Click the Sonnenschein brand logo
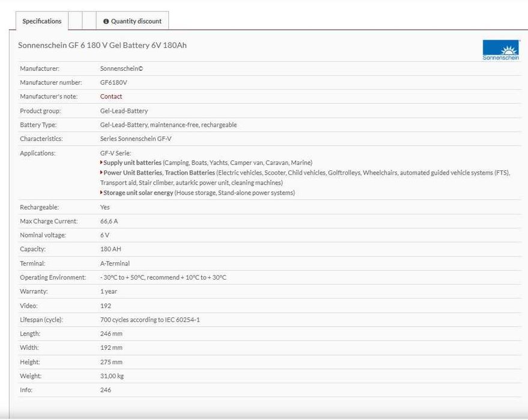 [500, 50]
